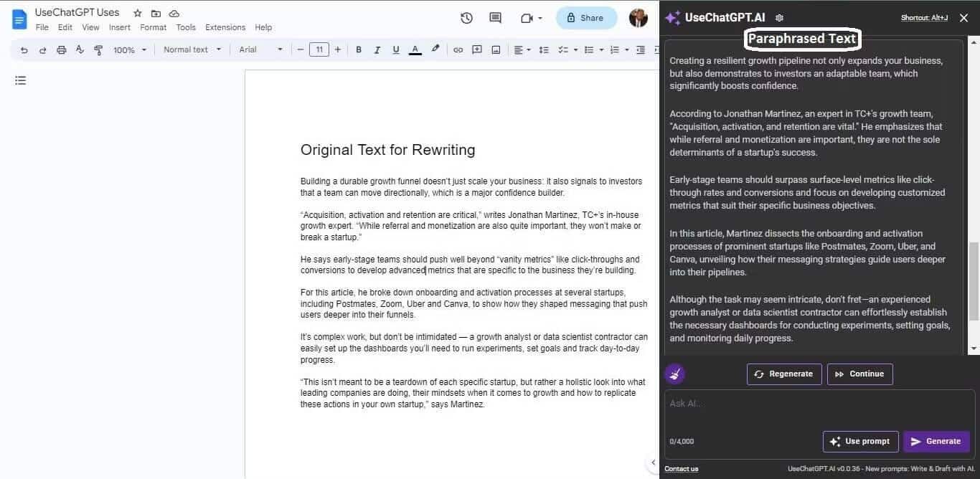Open the Help menu

pos(263,27)
